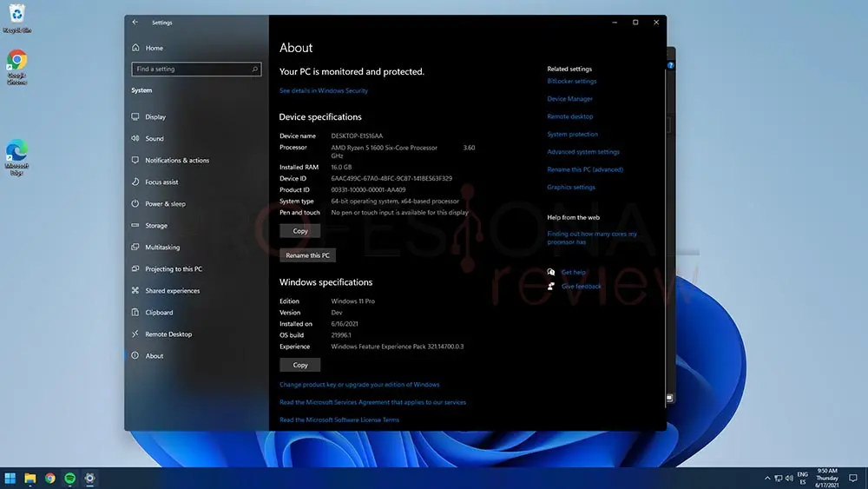868x489 pixels.
Task: Open Remote Desktop settings
Action: click(161, 334)
